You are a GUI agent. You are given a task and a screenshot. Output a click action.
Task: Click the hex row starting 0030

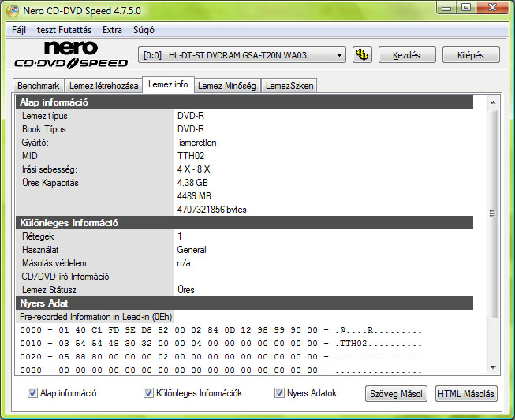coord(221,370)
